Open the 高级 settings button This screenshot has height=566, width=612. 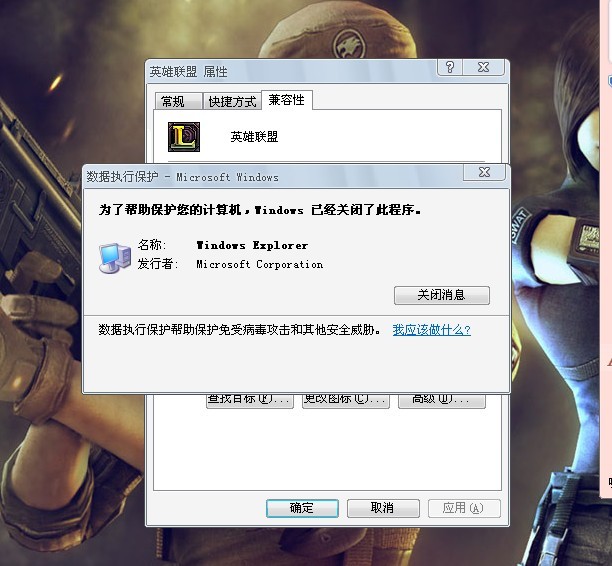pos(442,401)
